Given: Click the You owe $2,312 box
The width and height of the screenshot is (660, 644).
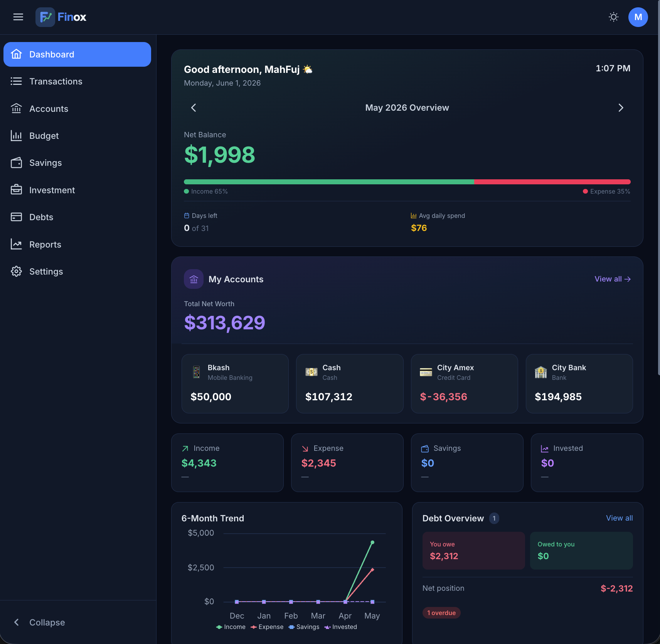Looking at the screenshot, I should tap(473, 551).
